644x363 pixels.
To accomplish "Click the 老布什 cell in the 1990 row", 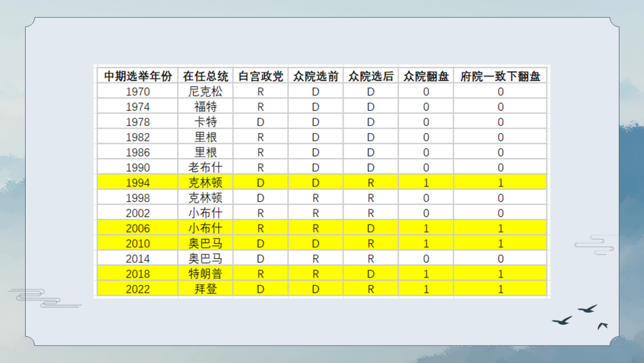I will pos(205,167).
